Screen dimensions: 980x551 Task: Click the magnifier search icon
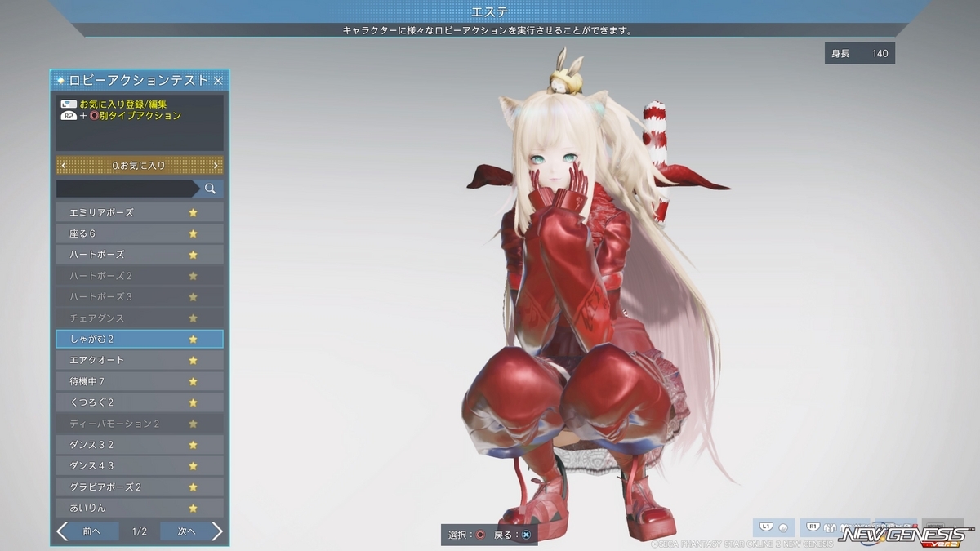pos(210,189)
